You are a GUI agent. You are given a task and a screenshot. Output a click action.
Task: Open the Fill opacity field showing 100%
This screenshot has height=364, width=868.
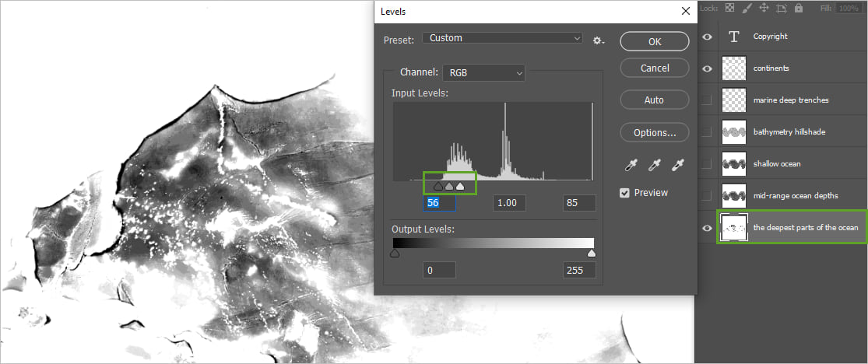coord(848,9)
